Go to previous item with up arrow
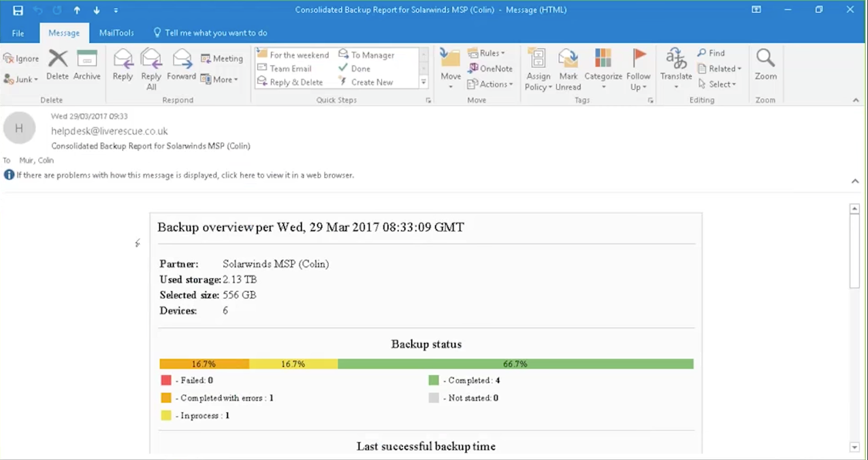This screenshot has height=460, width=868. pyautogui.click(x=77, y=10)
